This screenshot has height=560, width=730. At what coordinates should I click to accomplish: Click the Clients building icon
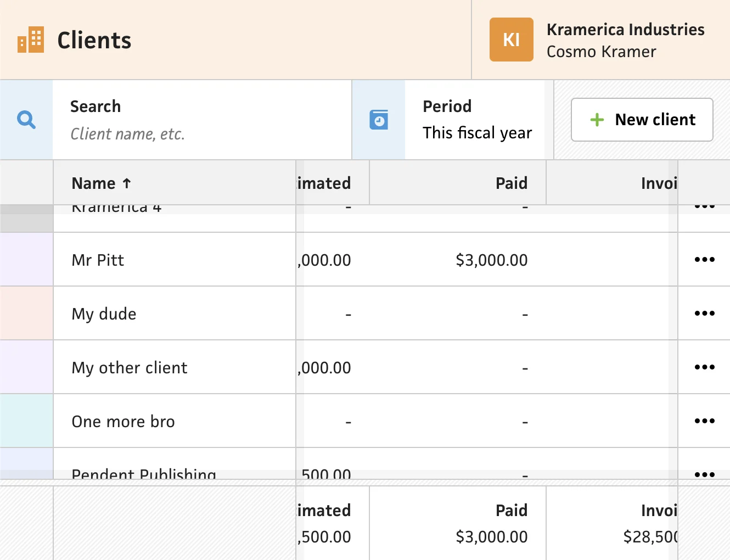pyautogui.click(x=31, y=40)
